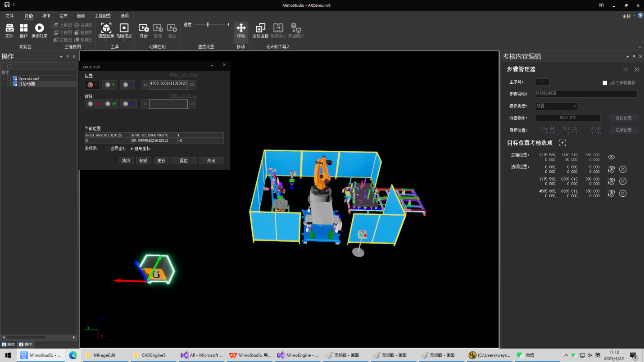Activate the 鸟瞰模式 bird's-eye mode tool
Screen dimensions: 644x362
tap(124, 28)
